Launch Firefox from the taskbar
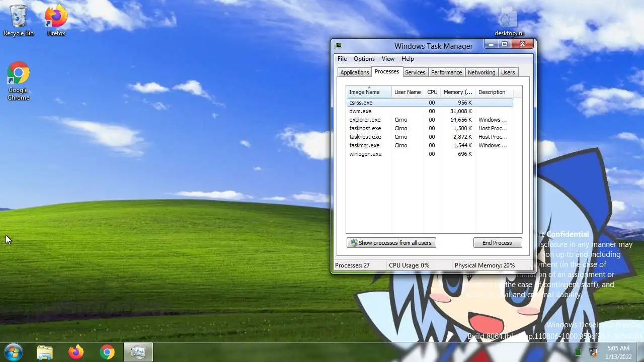Image resolution: width=644 pixels, height=362 pixels. click(x=76, y=352)
